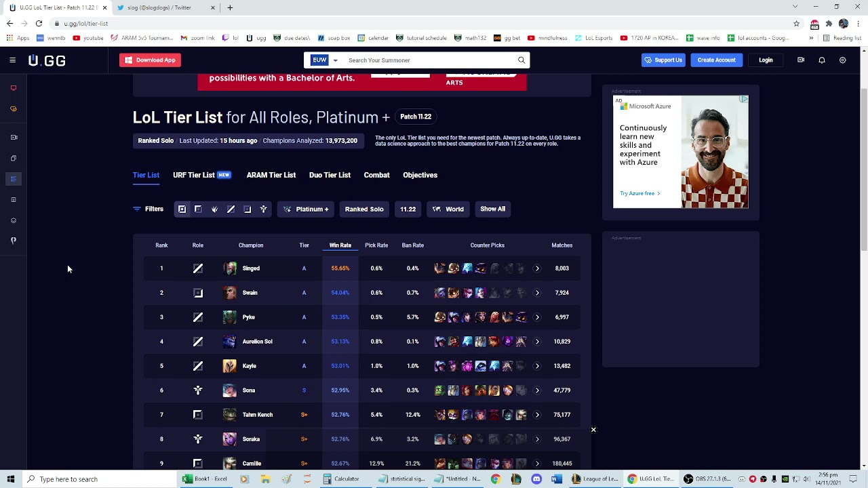This screenshot has width=868, height=488.
Task: Open the Ranked Solo queue dropdown
Action: tap(364, 209)
